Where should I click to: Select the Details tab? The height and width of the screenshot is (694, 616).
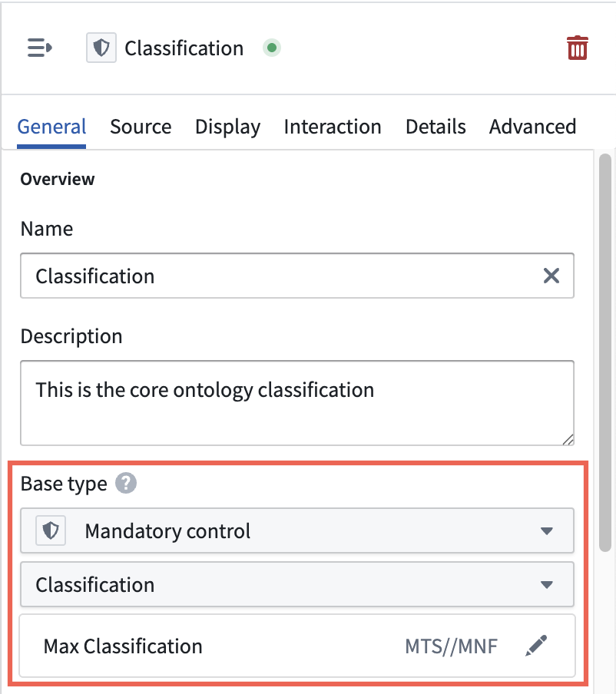pos(436,127)
